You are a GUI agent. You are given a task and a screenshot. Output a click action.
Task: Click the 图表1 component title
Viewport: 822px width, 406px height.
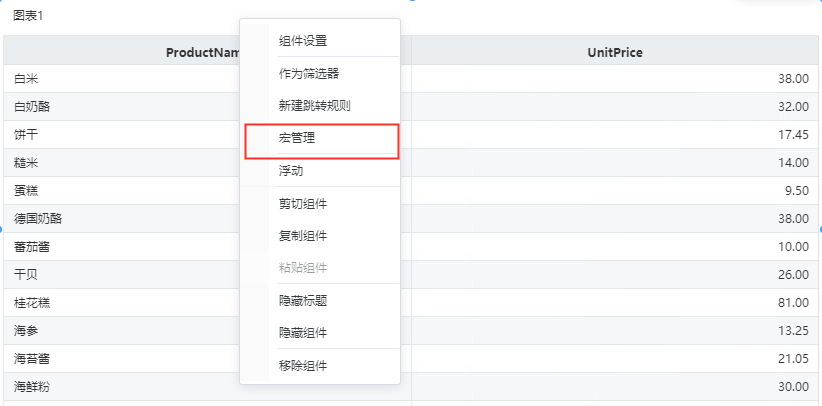point(28,16)
